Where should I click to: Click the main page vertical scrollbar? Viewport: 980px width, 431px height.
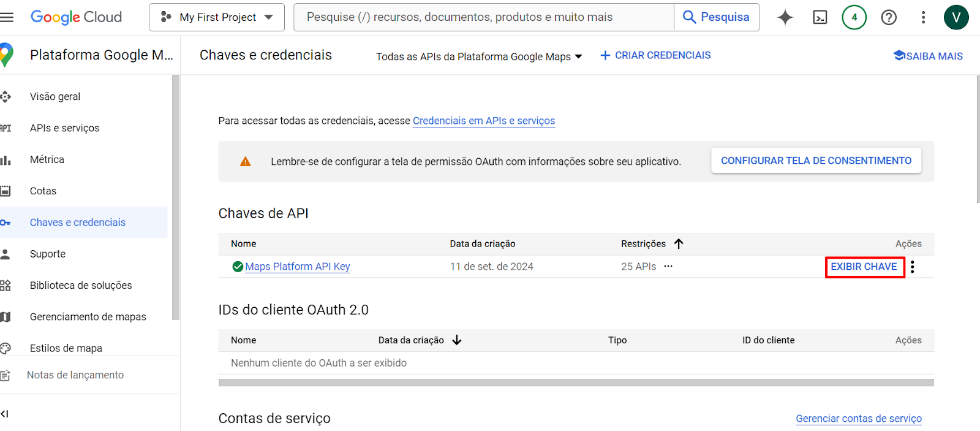coord(978,139)
